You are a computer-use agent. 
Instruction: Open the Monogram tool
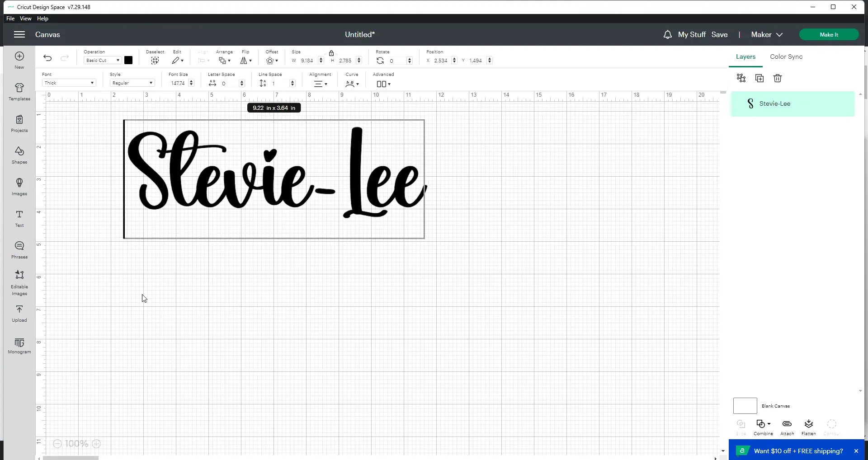(19, 345)
